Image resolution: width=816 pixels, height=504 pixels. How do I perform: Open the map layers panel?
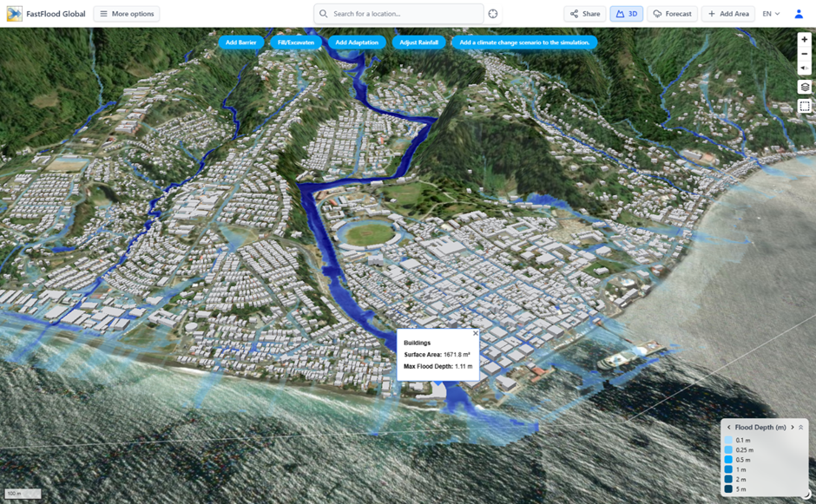[x=805, y=88]
